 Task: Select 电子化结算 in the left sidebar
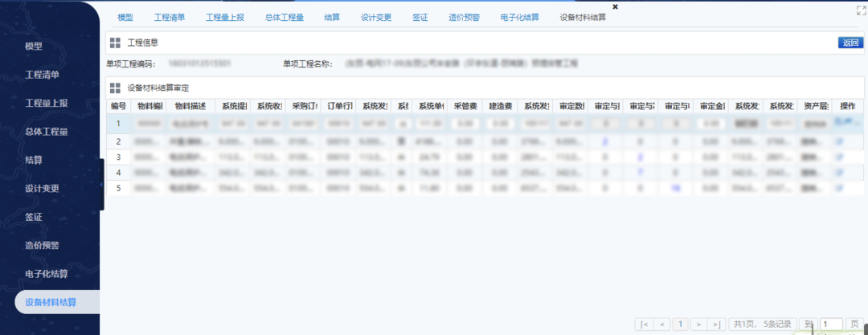[47, 274]
